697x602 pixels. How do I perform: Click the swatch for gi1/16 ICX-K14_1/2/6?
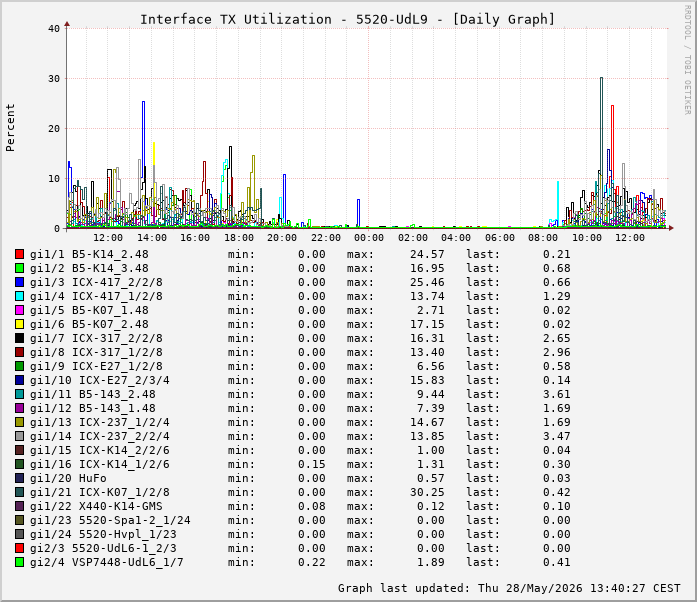tap(19, 464)
